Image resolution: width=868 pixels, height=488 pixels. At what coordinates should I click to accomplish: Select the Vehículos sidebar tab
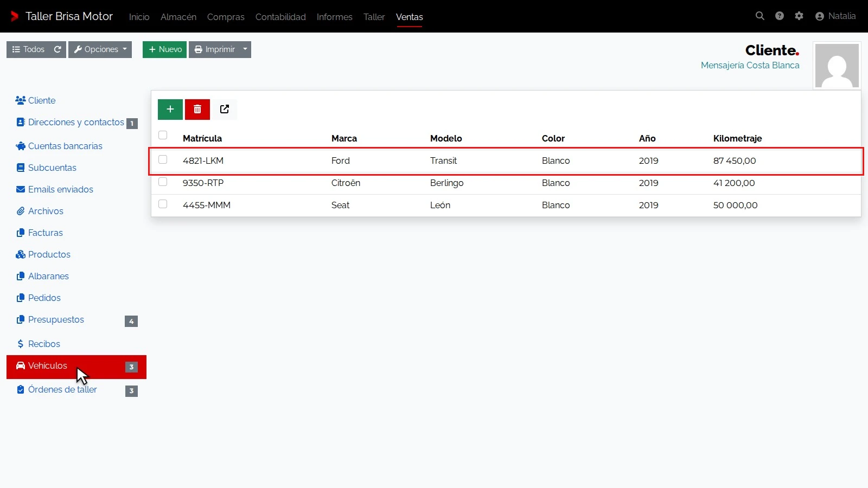[76, 367]
